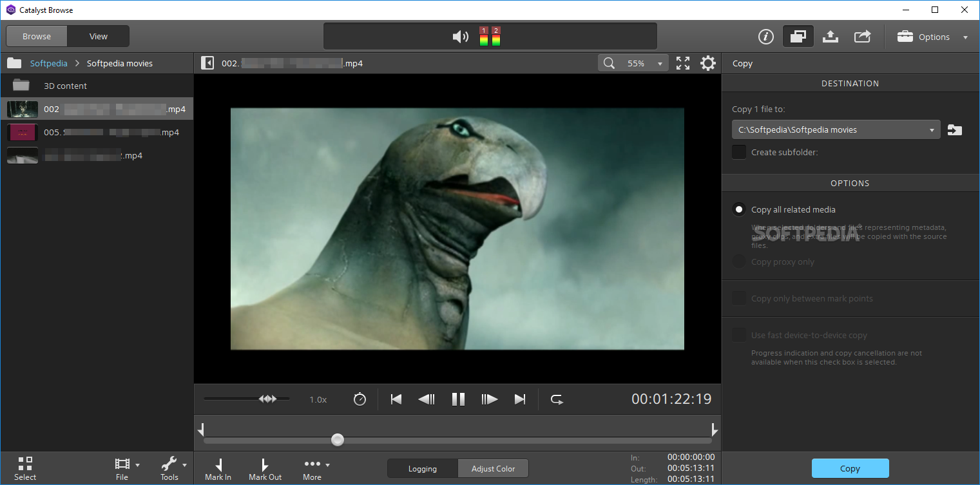Screen dimensions: 980x485
Task: Click the Select tool icon
Action: 25,468
